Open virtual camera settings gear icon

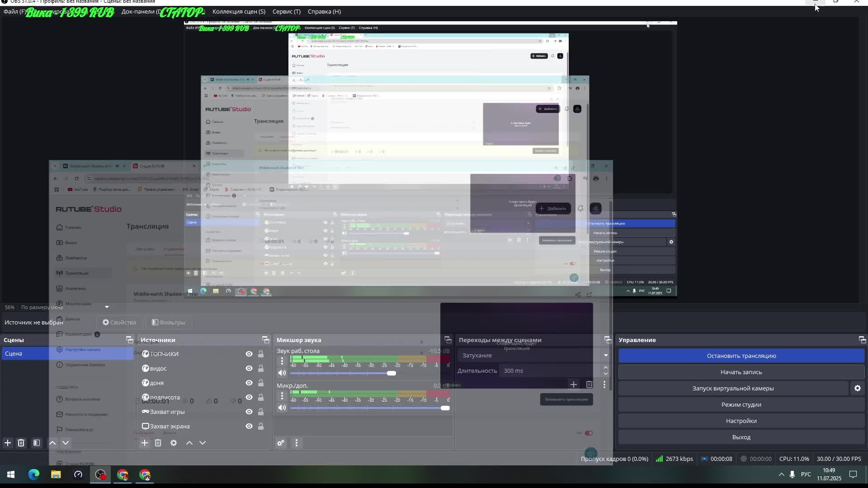click(857, 388)
